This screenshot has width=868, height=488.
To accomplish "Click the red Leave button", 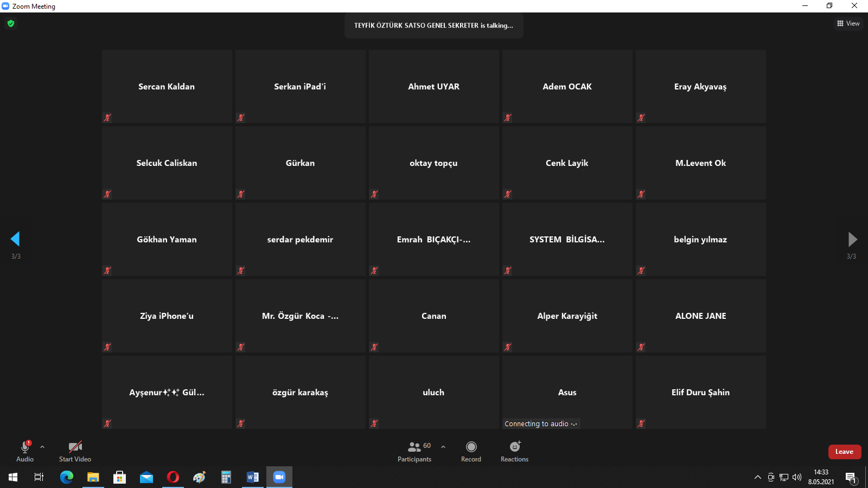I will coord(844,452).
